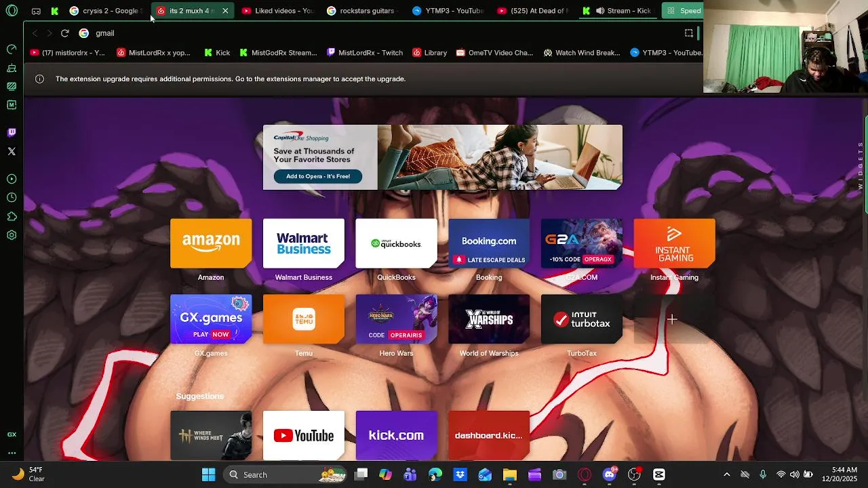
Task: Open Microsoft Teams from the taskbar
Action: click(410, 474)
